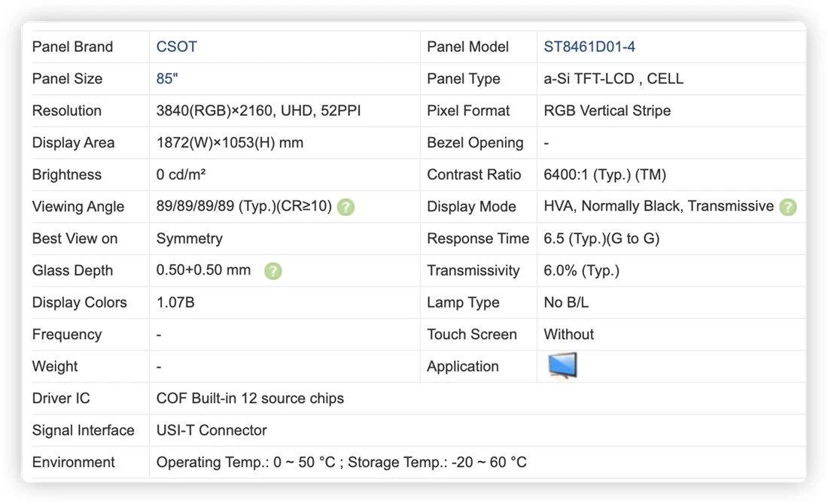The width and height of the screenshot is (828, 504).
Task: Click help icon beside Viewing Angle value
Action: pyautogui.click(x=346, y=207)
